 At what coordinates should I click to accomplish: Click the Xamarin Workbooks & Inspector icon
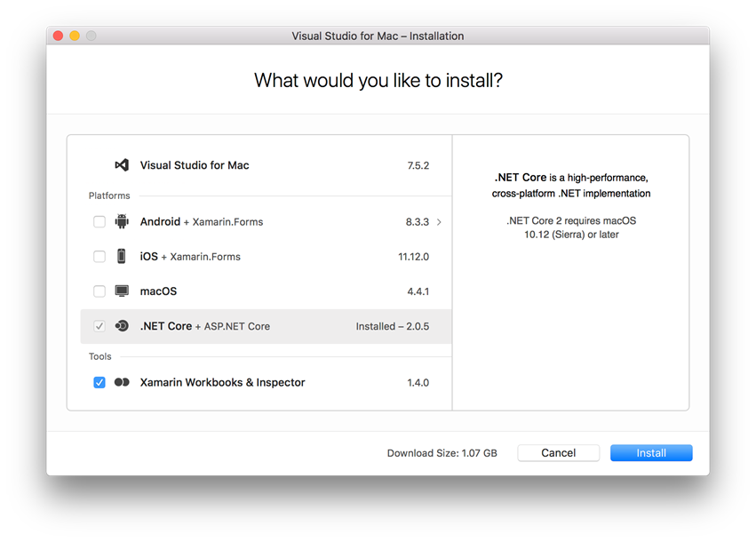[x=122, y=383]
